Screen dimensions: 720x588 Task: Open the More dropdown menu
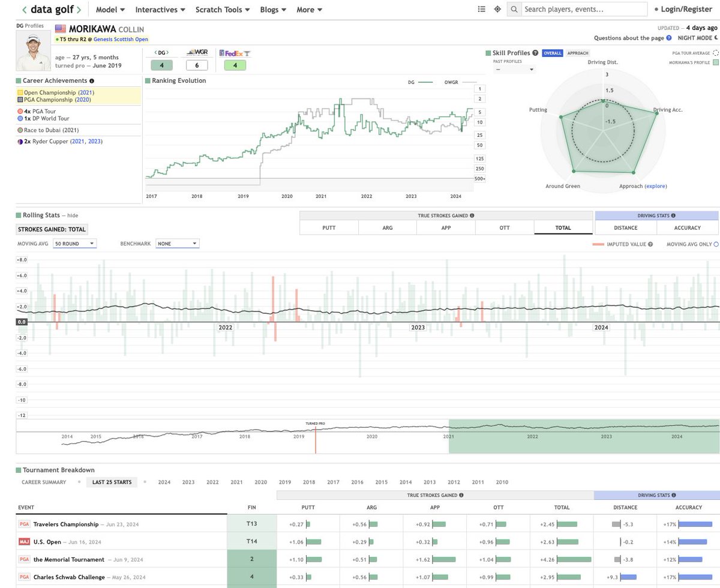[x=309, y=10]
